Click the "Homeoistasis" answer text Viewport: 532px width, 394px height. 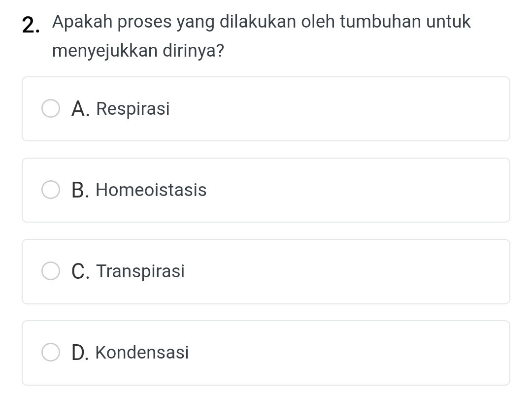[x=151, y=190]
